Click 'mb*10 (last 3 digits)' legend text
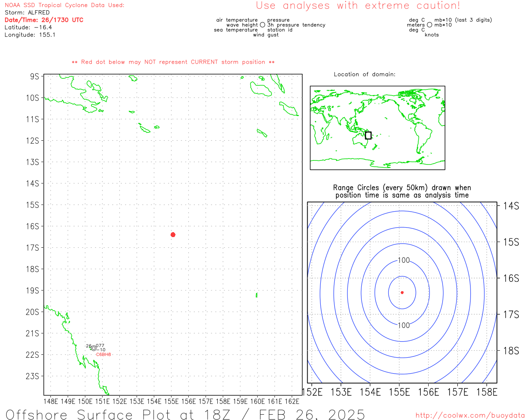 [x=463, y=20]
